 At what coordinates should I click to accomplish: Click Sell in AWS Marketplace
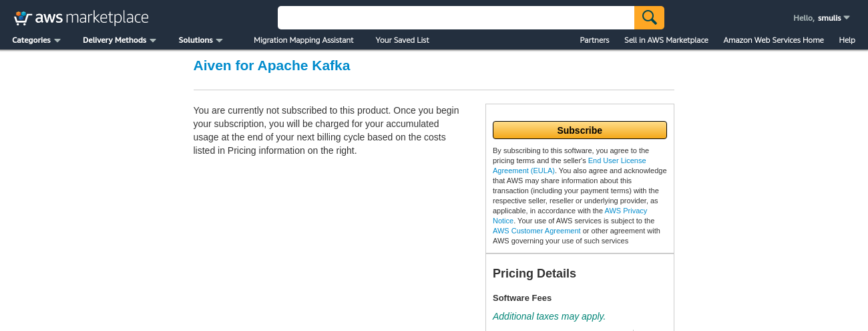point(666,40)
